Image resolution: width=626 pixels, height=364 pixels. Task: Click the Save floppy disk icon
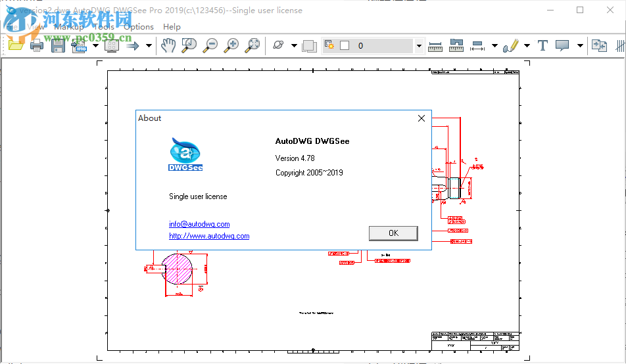pyautogui.click(x=58, y=45)
